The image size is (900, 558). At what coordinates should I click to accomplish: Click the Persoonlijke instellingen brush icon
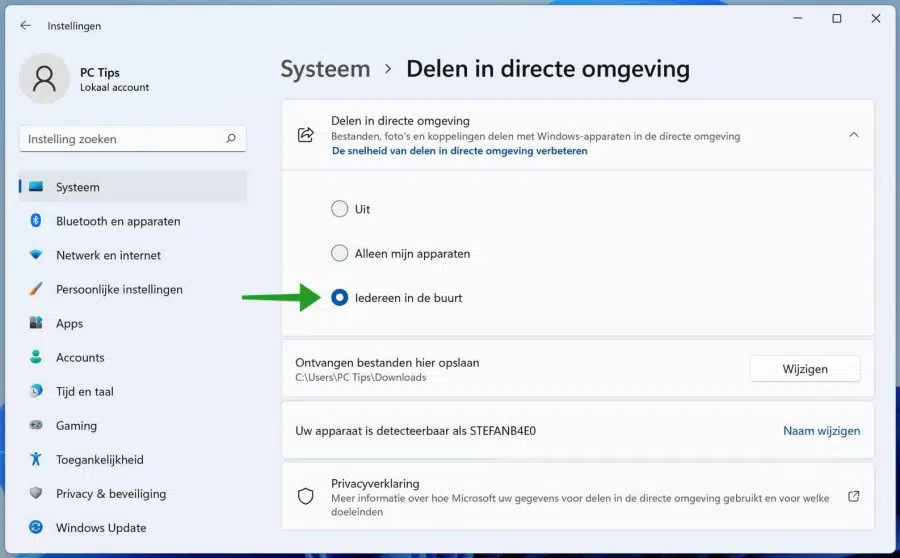click(x=36, y=289)
